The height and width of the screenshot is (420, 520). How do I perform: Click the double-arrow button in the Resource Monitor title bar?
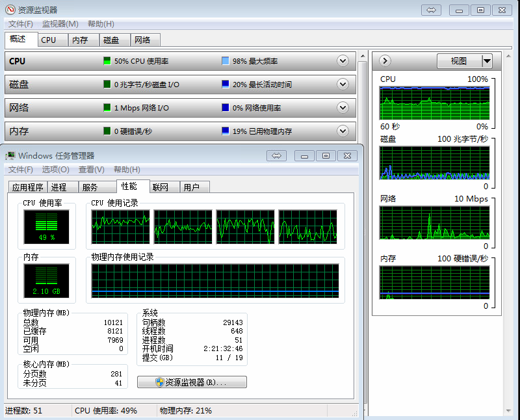[431, 10]
